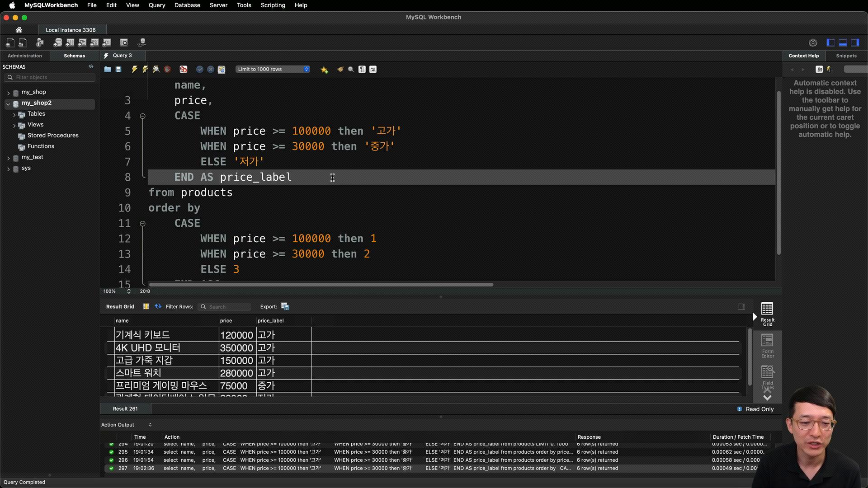
Task: Open the Action Output selector
Action: (x=127, y=425)
